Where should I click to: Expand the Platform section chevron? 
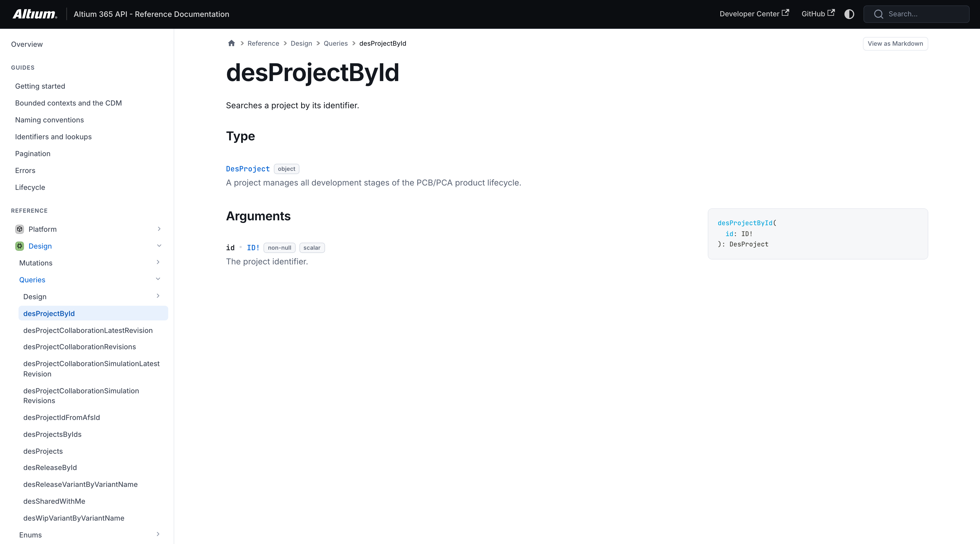pyautogui.click(x=159, y=229)
